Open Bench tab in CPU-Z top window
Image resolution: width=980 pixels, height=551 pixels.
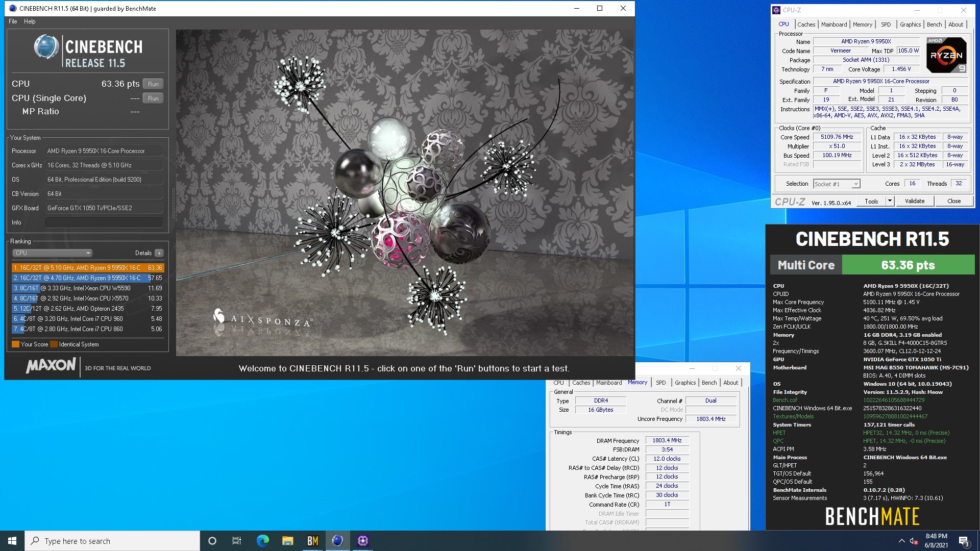point(934,24)
